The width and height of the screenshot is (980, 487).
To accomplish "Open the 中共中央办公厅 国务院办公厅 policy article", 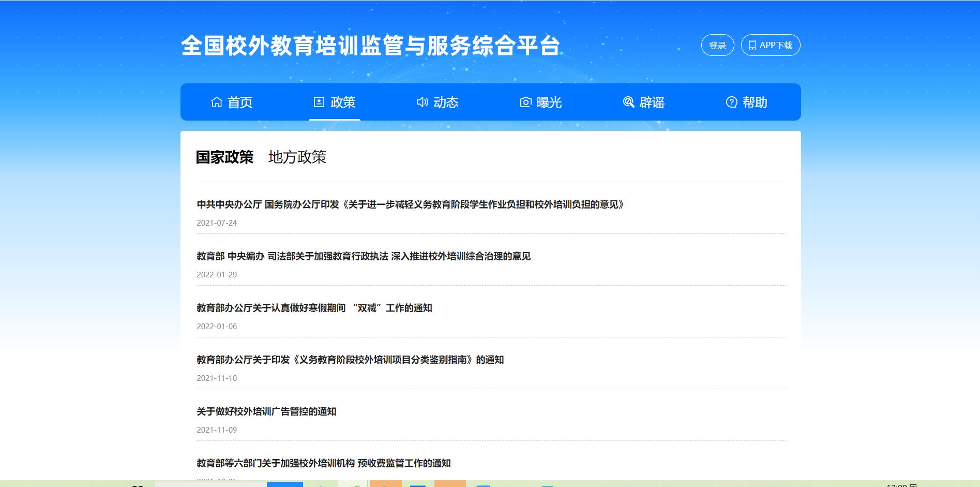I will point(411,205).
